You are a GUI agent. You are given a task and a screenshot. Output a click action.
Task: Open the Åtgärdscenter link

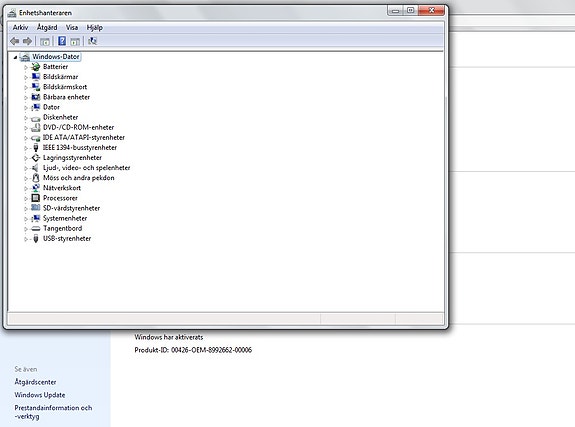pos(35,382)
